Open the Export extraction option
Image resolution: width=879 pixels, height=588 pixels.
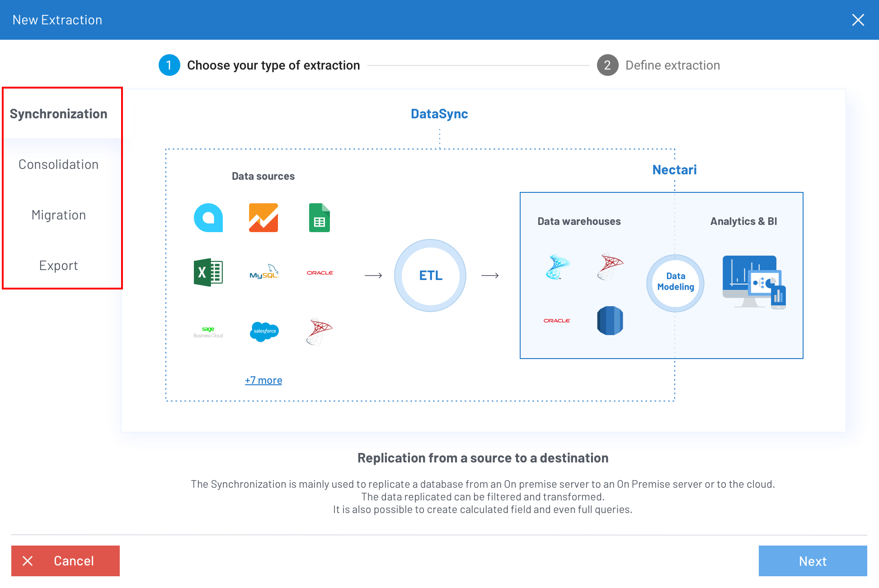pyautogui.click(x=59, y=266)
